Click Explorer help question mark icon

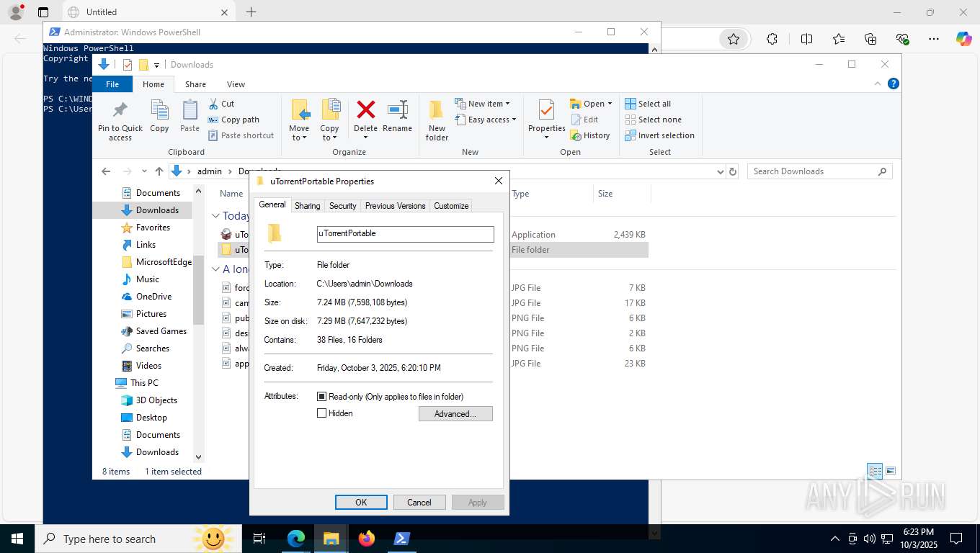click(x=894, y=84)
